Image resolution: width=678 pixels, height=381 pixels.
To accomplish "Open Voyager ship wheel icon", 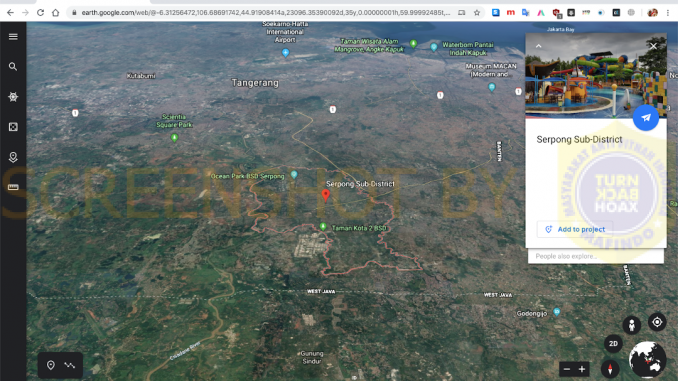I will tap(13, 97).
